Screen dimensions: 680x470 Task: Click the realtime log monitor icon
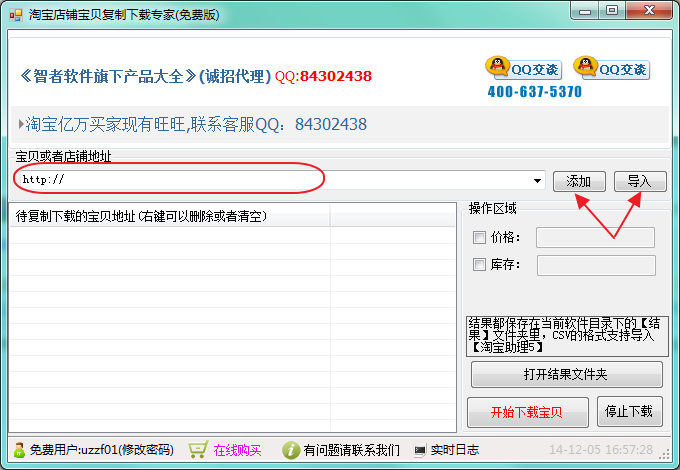420,450
